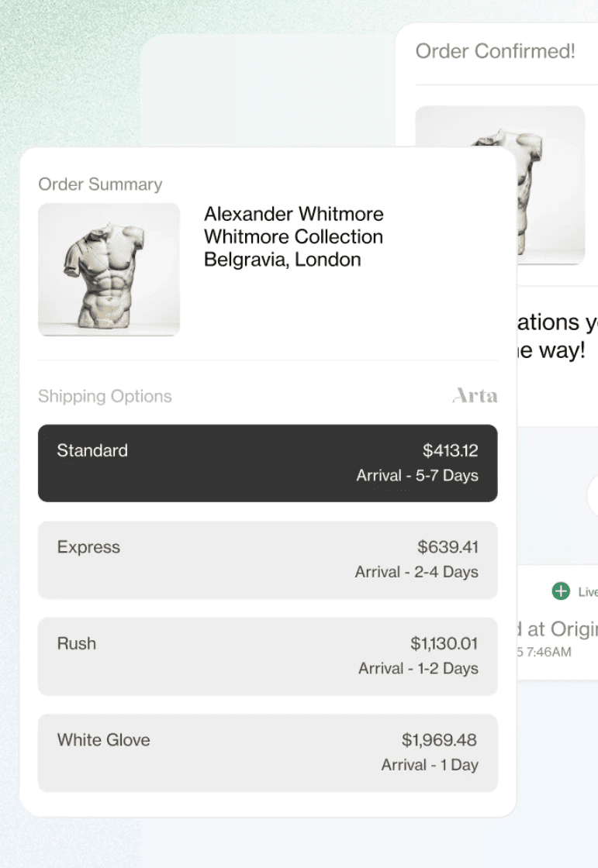
Task: Click the Whitmore Collection text
Action: (x=293, y=236)
